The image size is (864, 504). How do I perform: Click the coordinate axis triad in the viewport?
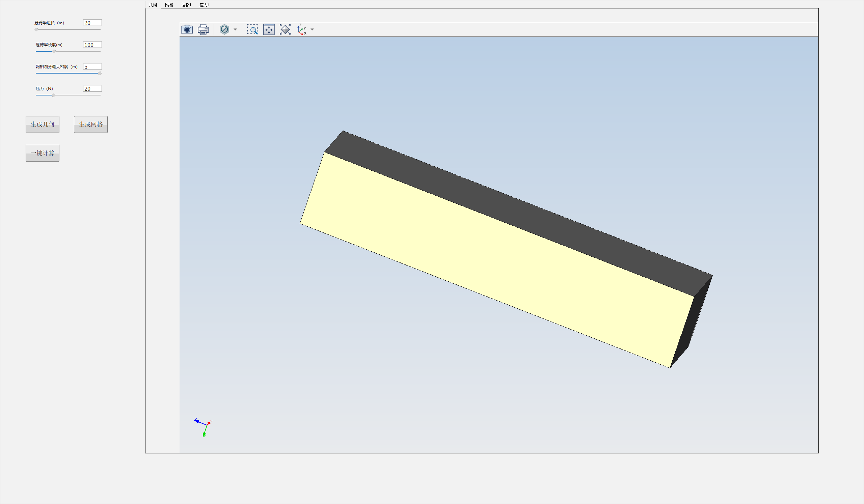click(204, 427)
